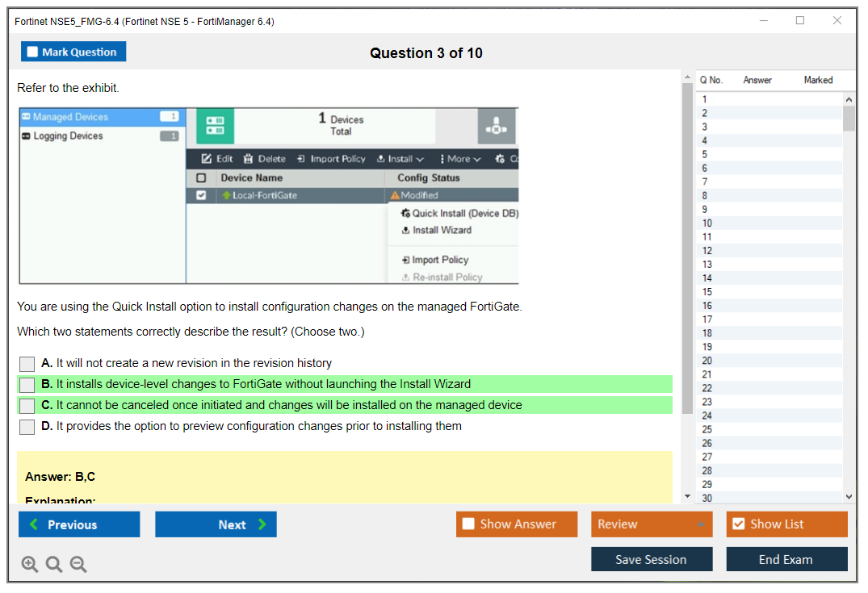The height and width of the screenshot is (593, 868).
Task: Click the green arrow on Next button
Action: (262, 524)
